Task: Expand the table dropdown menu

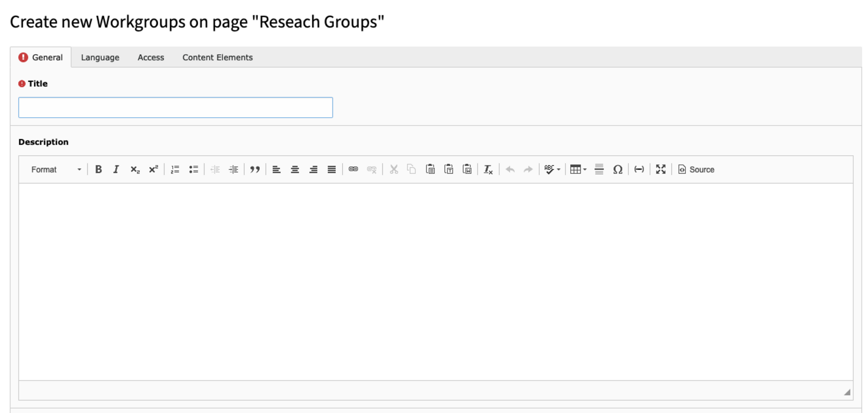Action: coord(578,169)
